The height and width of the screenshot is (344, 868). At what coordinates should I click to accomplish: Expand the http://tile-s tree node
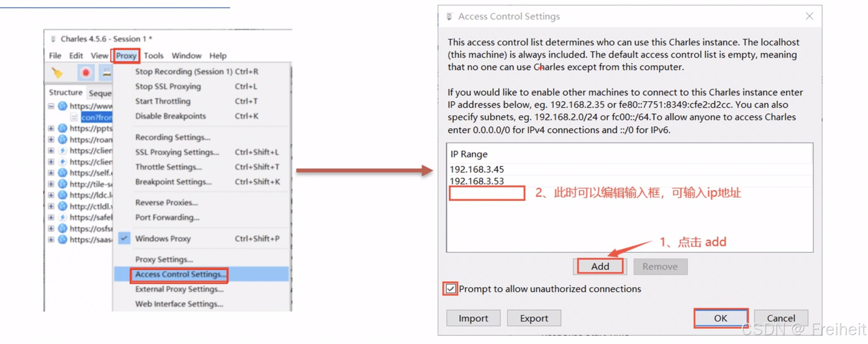51,184
